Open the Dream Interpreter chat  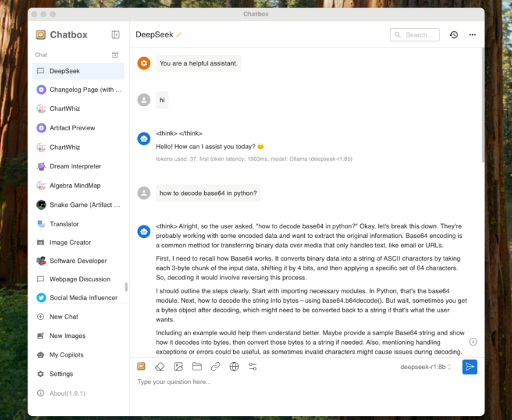[78, 166]
